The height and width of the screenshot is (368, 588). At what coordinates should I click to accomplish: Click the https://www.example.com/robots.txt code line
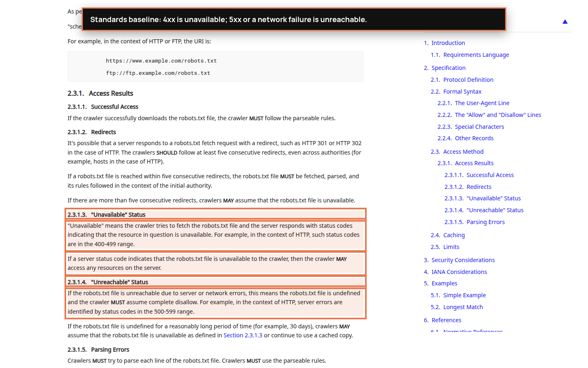click(x=161, y=61)
